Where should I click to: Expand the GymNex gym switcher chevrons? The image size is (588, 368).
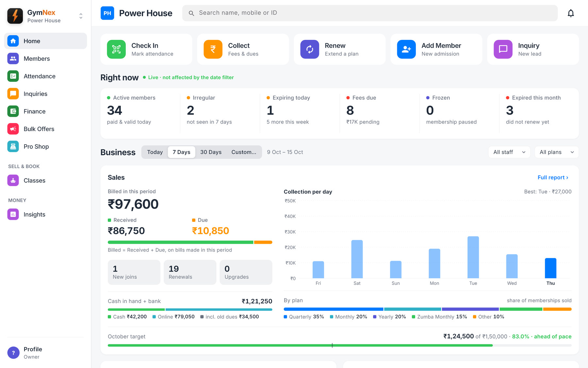click(81, 16)
